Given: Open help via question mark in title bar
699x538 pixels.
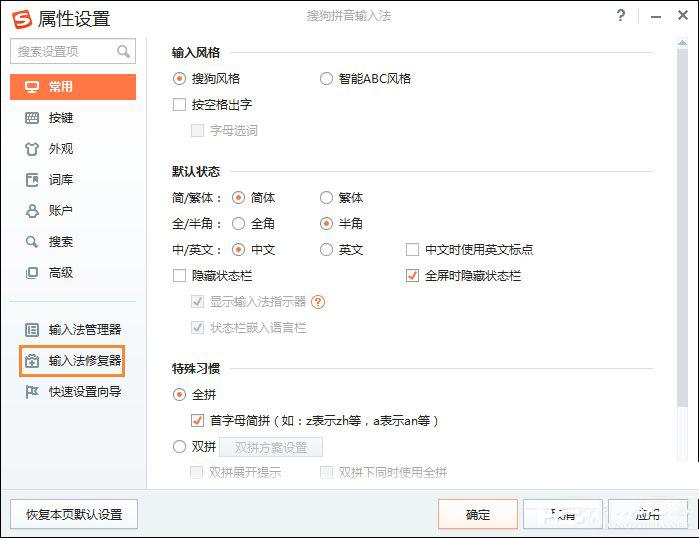Looking at the screenshot, I should pos(621,16).
